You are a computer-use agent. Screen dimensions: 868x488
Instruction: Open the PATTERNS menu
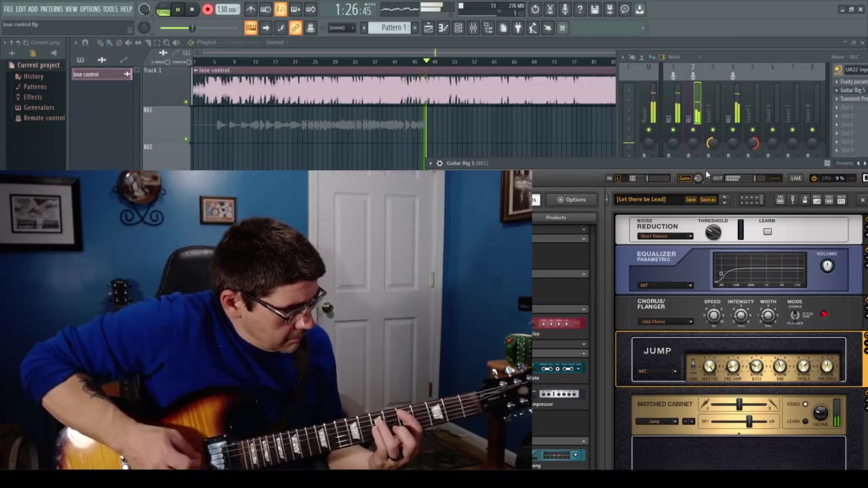coord(52,9)
